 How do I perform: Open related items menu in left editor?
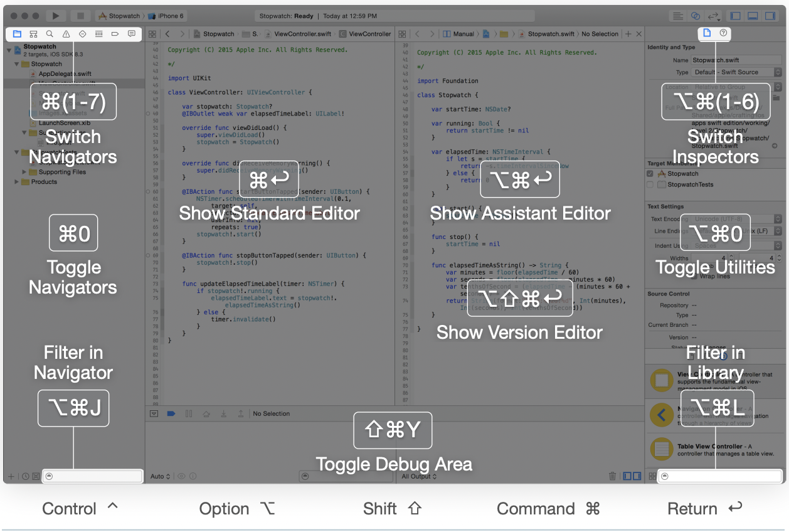tap(152, 34)
